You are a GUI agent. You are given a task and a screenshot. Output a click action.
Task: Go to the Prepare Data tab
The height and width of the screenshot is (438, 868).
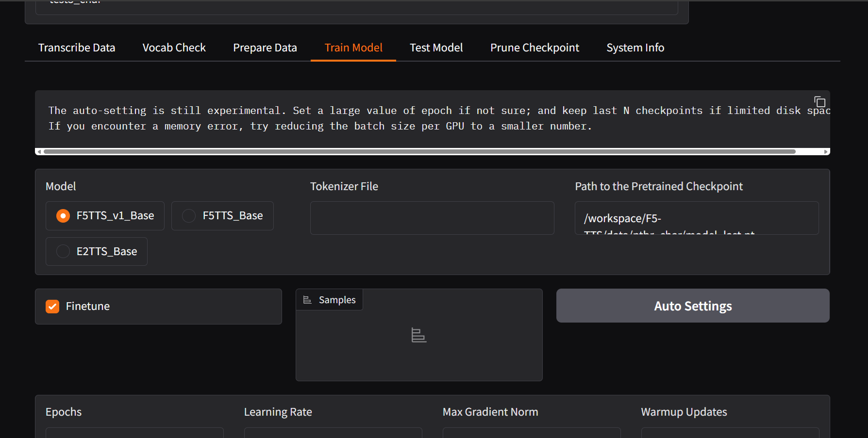coord(265,48)
